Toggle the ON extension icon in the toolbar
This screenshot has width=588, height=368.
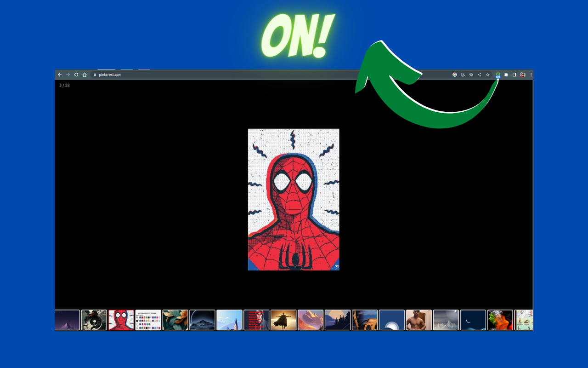tap(498, 75)
